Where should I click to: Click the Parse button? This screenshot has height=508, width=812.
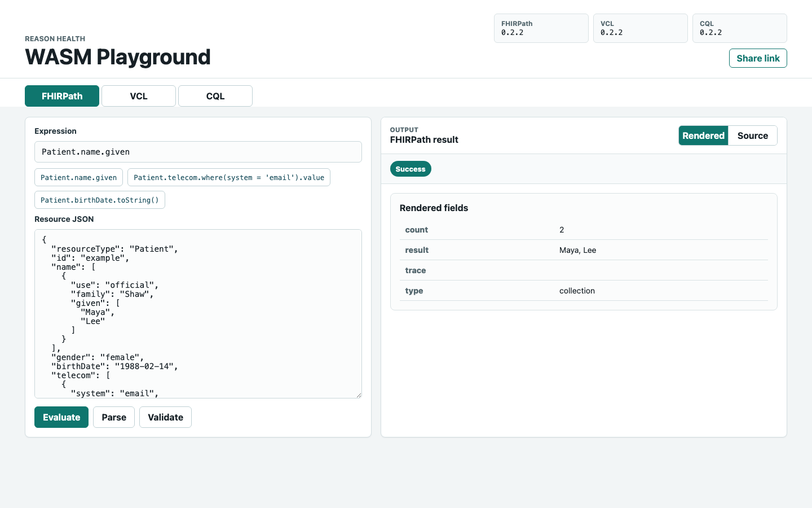click(114, 417)
